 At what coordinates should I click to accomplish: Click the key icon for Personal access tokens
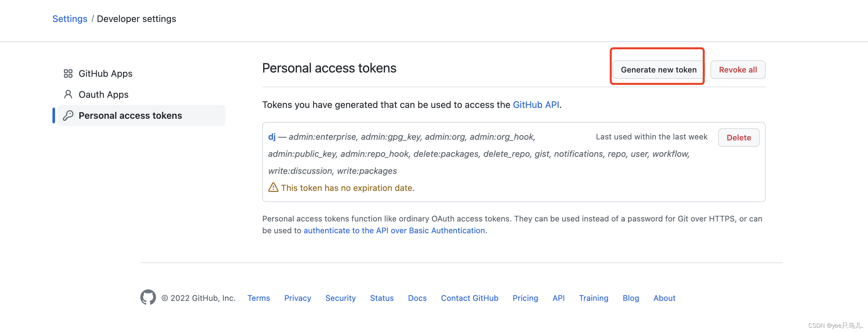coord(68,115)
